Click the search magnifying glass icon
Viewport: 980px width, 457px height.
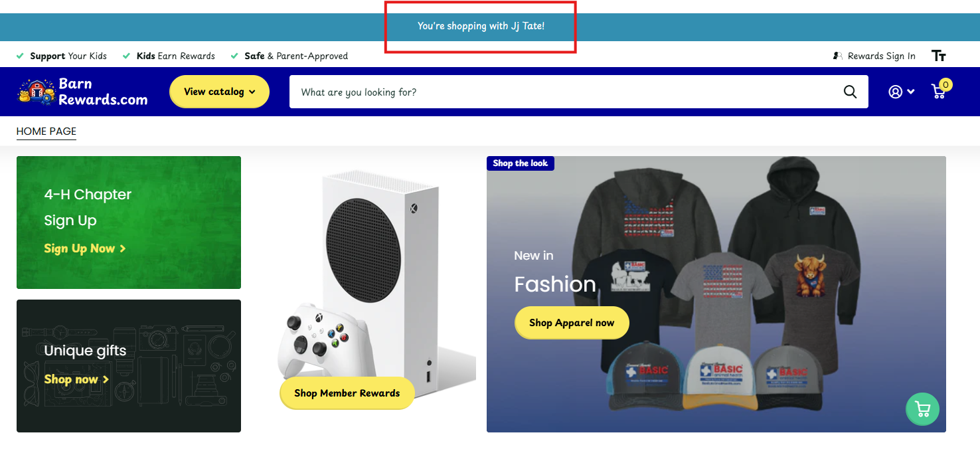pyautogui.click(x=850, y=92)
